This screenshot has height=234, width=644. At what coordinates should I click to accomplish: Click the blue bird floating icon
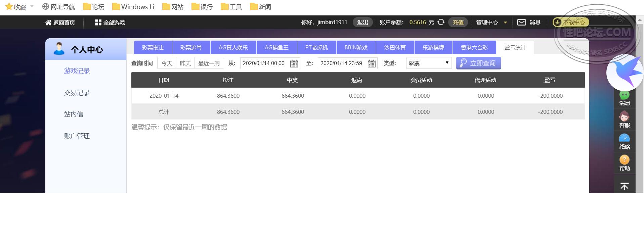point(625,73)
